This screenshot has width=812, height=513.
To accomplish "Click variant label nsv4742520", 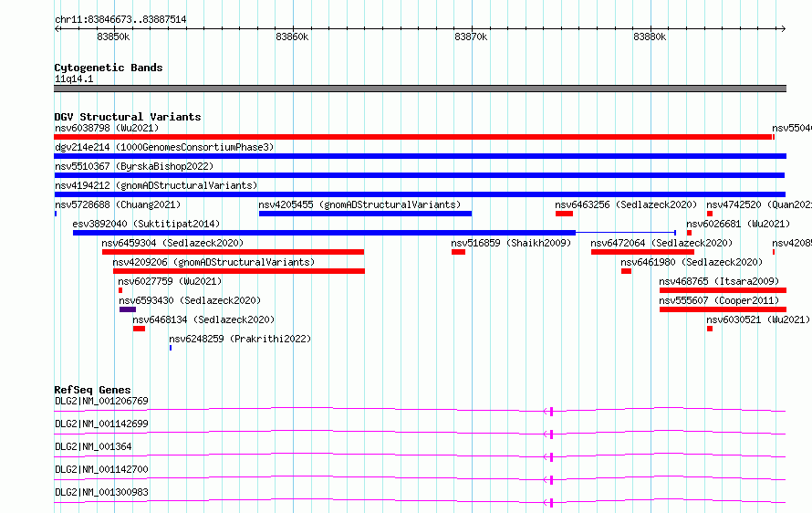I will 759,204.
